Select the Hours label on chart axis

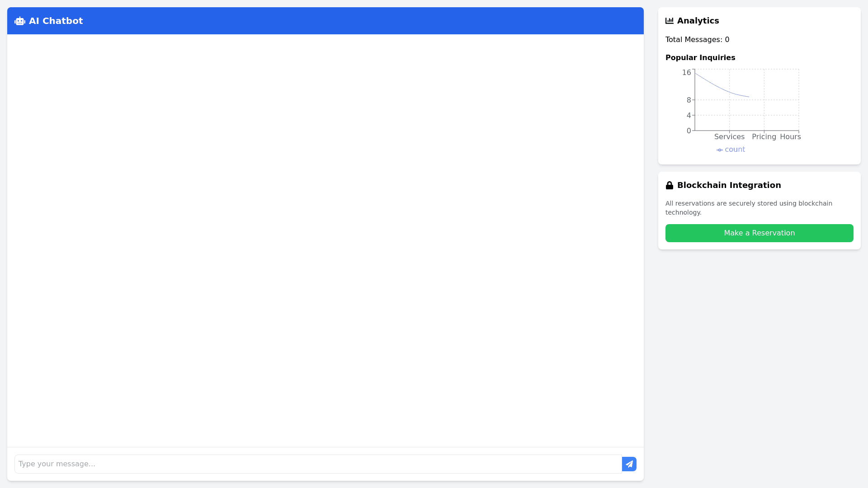coord(790,137)
